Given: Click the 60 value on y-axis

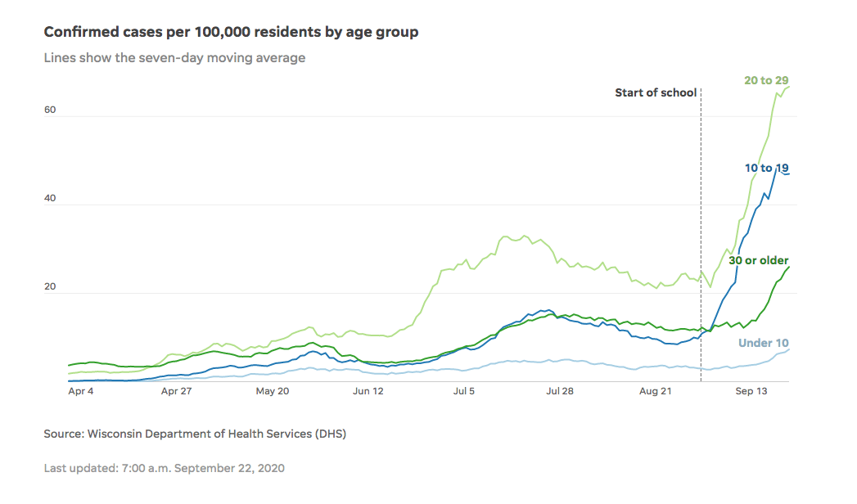Looking at the screenshot, I should tap(50, 110).
